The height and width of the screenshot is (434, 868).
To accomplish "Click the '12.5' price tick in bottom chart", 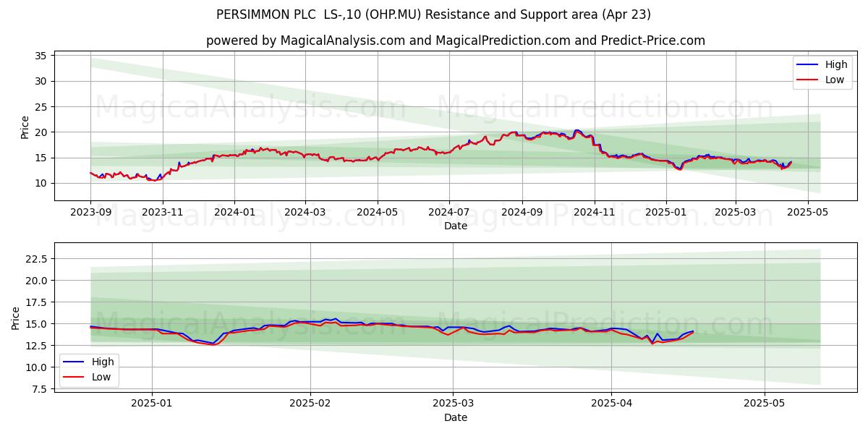I will pos(36,345).
